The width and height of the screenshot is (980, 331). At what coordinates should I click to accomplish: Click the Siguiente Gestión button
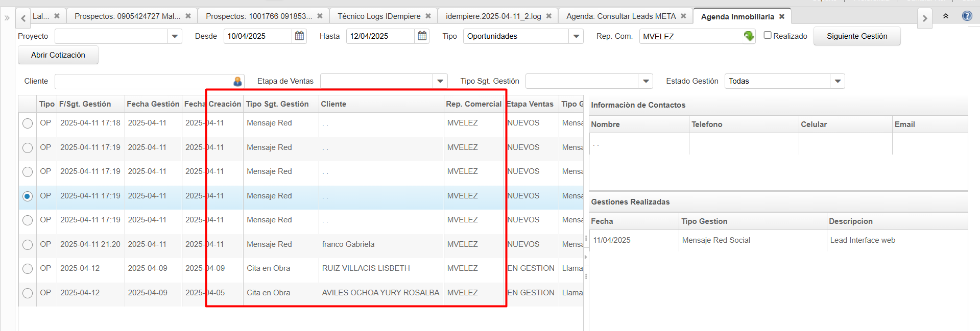tap(856, 36)
